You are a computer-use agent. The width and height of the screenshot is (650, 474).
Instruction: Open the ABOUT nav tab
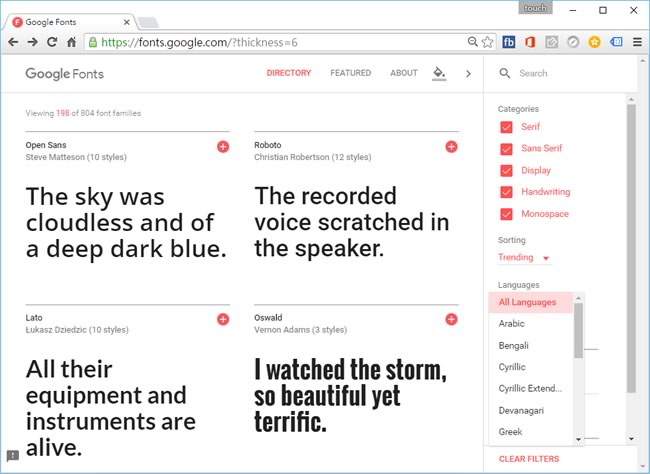pos(404,73)
